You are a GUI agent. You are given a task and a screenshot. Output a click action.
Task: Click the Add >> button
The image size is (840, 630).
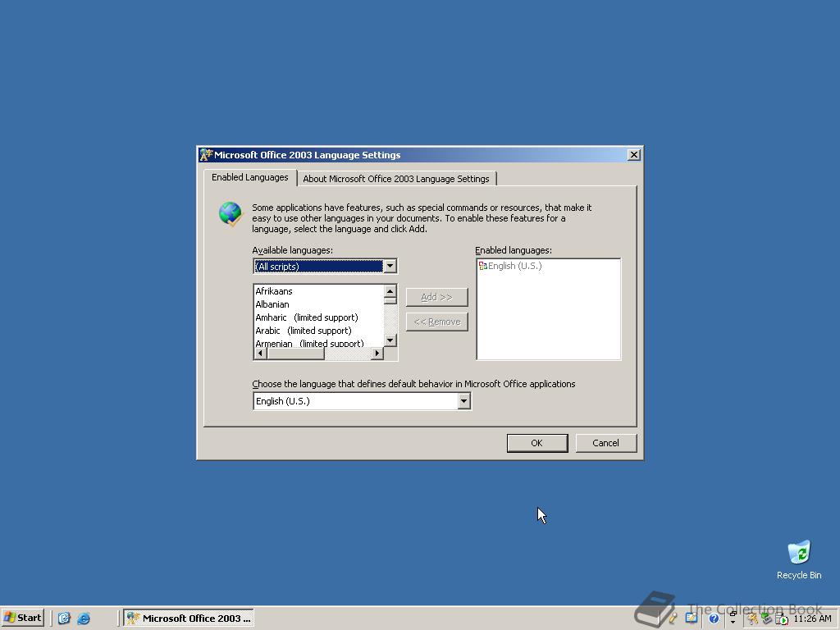436,297
